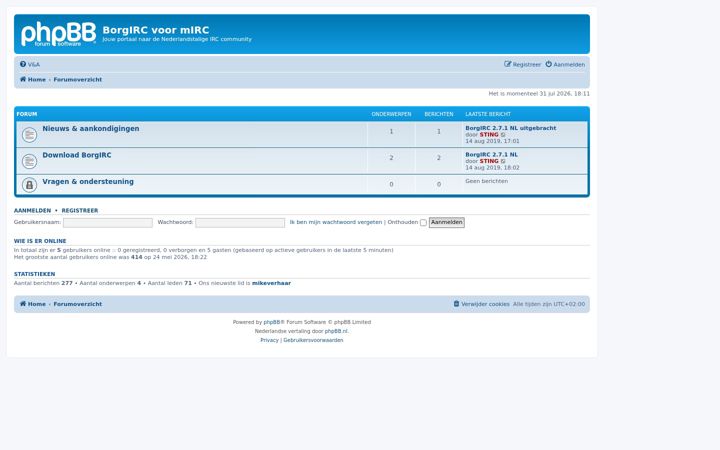Click the Download BorgIRC forum icon
Viewport: 720px width, 450px height.
(x=29, y=161)
